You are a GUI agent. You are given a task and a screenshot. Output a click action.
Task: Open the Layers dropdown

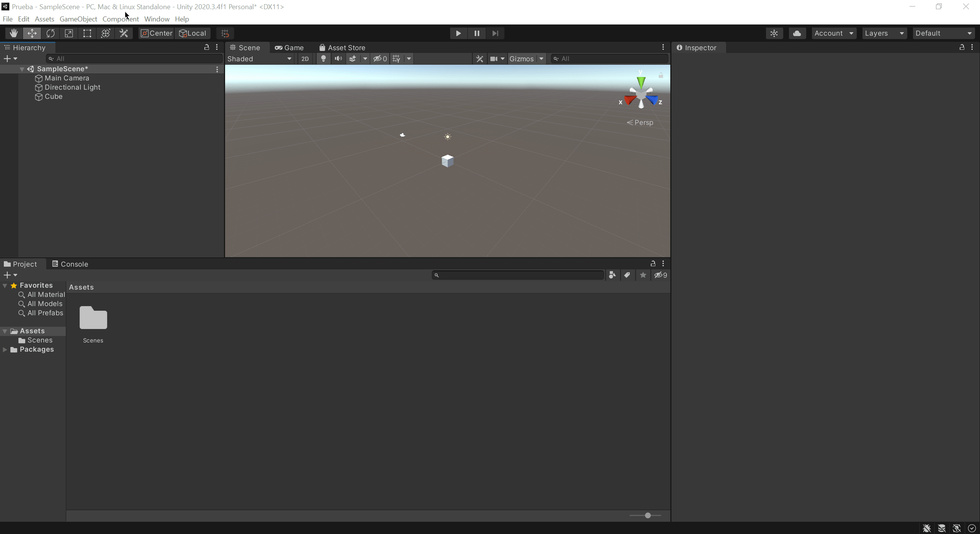point(884,33)
